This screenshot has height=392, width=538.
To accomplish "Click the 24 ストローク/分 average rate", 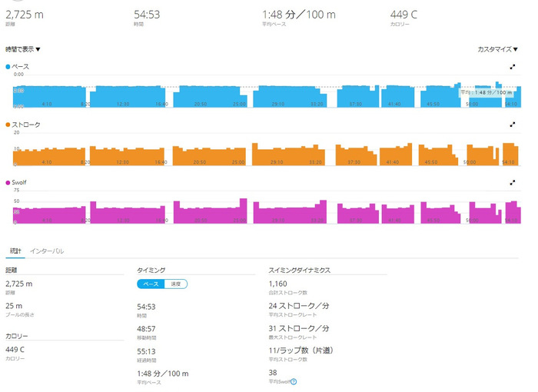I will click(299, 306).
